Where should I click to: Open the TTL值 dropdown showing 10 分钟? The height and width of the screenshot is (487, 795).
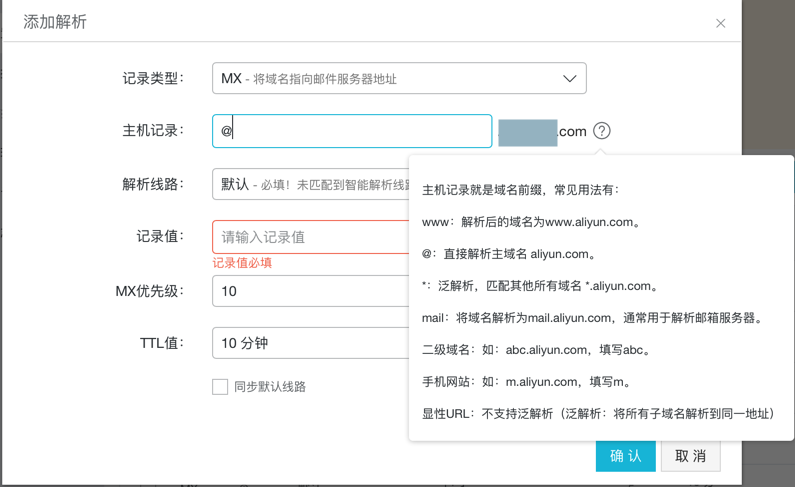tap(312, 343)
